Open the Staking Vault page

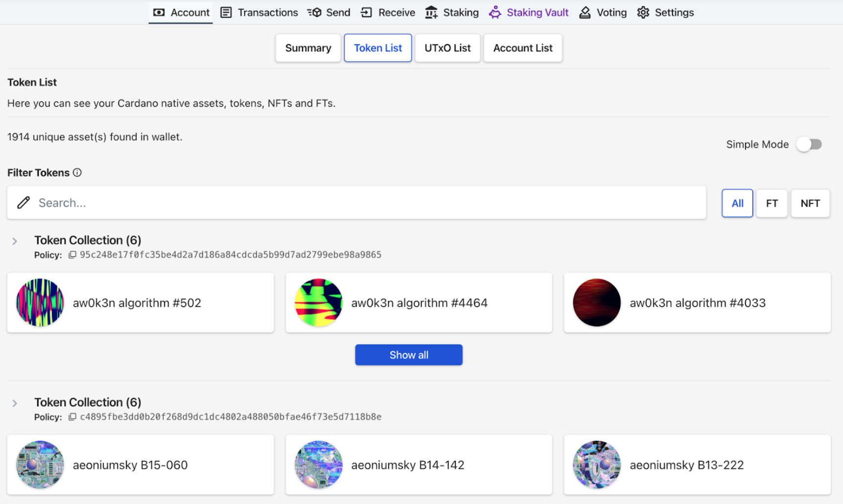tap(529, 13)
